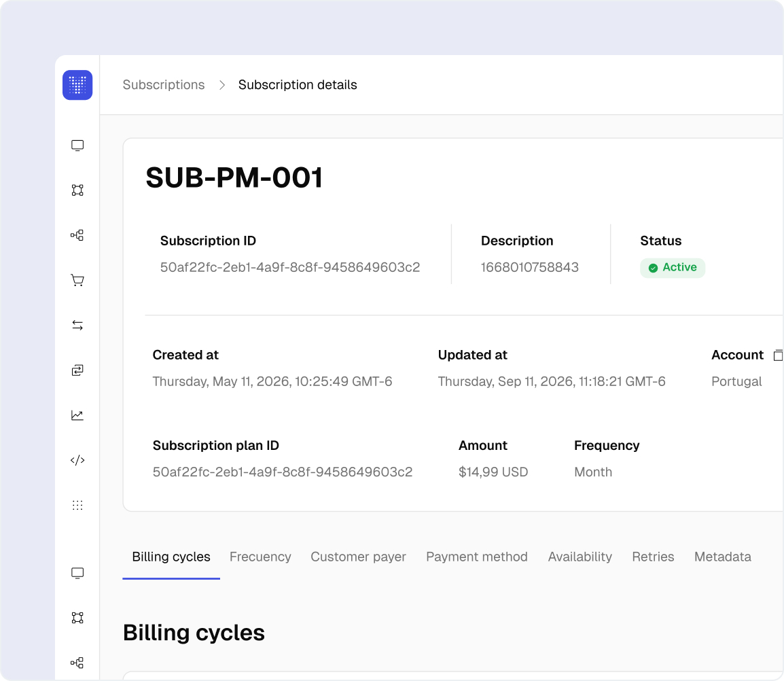Click the blue app logo in sidebar
Image resolution: width=784 pixels, height=681 pixels.
(x=77, y=86)
